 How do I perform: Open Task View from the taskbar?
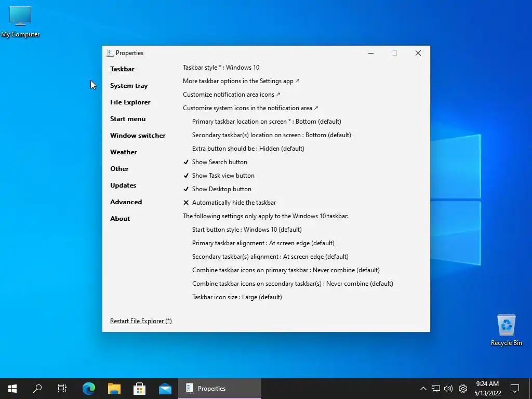pos(62,389)
